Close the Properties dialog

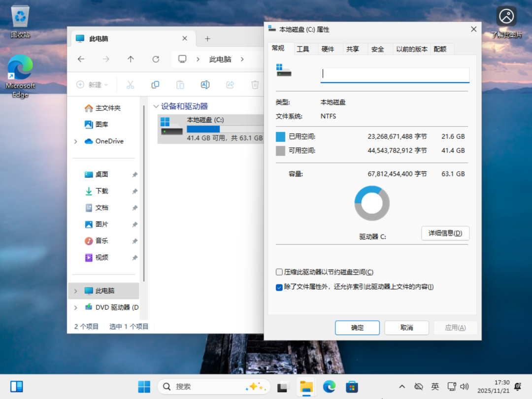coord(474,29)
